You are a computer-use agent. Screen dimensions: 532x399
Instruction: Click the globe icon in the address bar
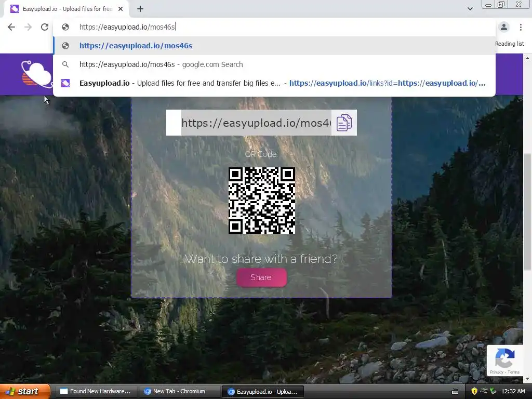(x=65, y=27)
